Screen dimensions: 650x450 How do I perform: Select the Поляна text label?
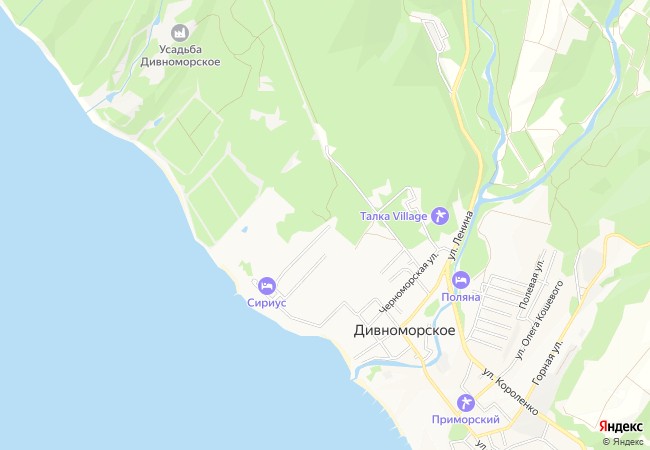point(461,297)
